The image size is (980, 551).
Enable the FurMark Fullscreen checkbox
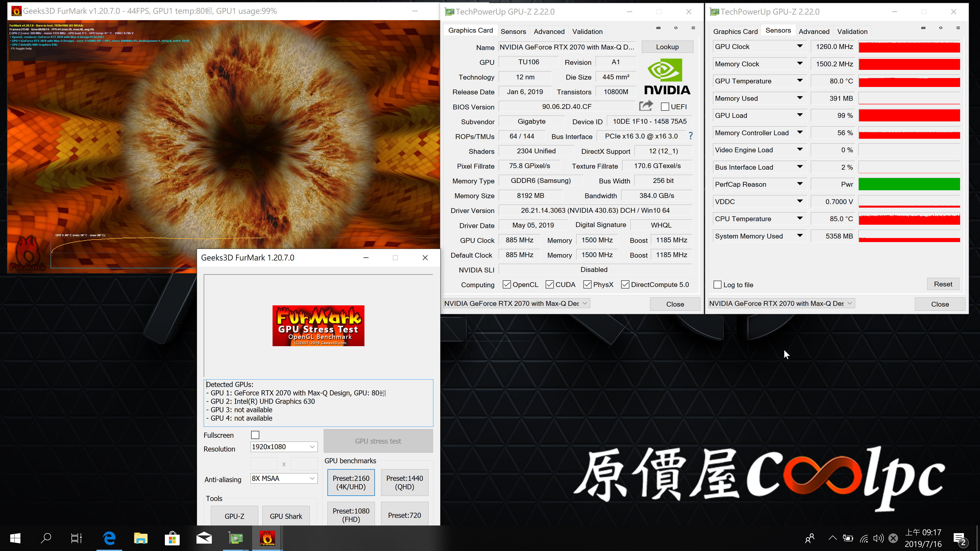(255, 435)
